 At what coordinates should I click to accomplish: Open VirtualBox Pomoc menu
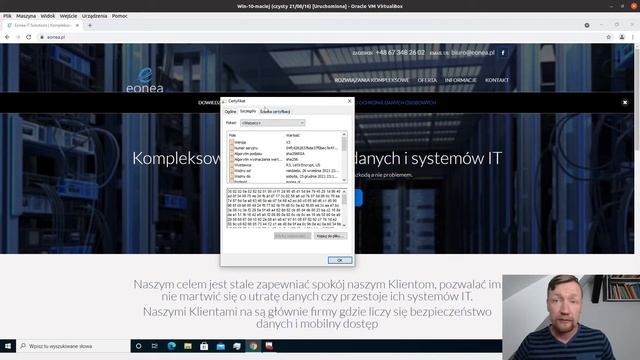[x=120, y=16]
